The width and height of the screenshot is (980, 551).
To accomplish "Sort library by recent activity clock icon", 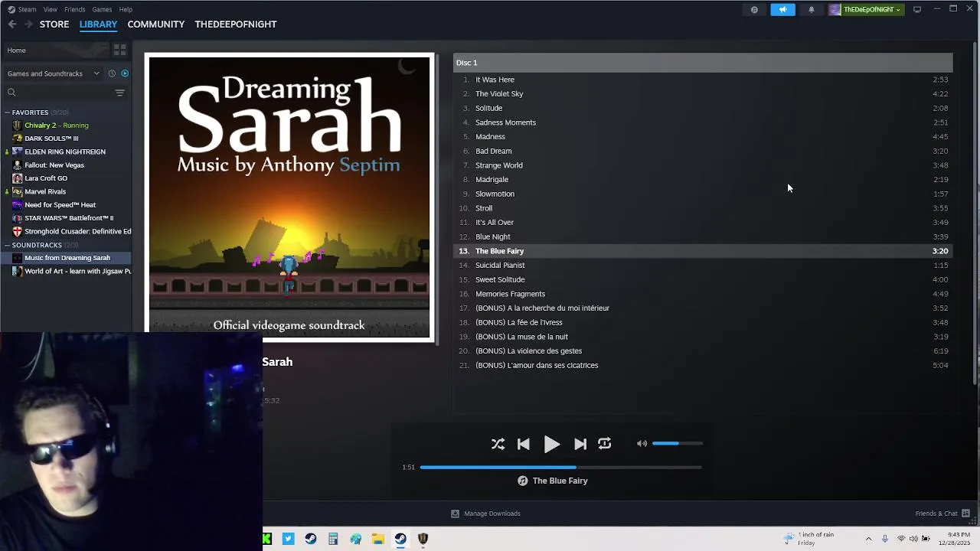I will (112, 73).
